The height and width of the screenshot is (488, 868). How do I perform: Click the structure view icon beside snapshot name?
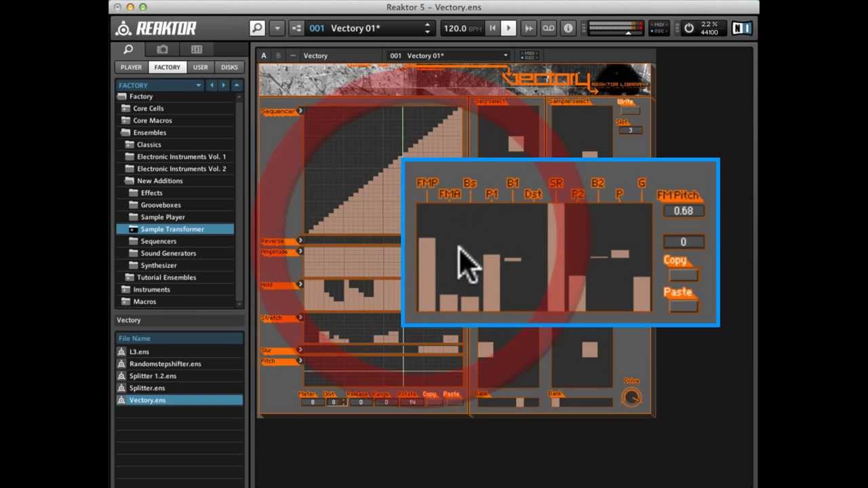pos(296,28)
